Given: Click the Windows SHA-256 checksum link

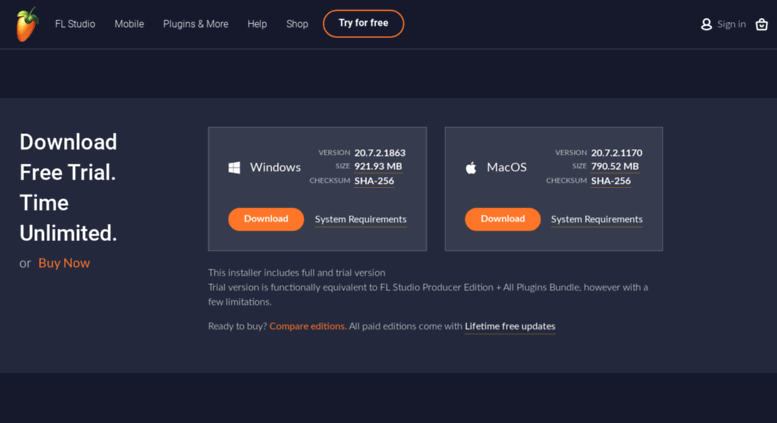Looking at the screenshot, I should point(374,181).
